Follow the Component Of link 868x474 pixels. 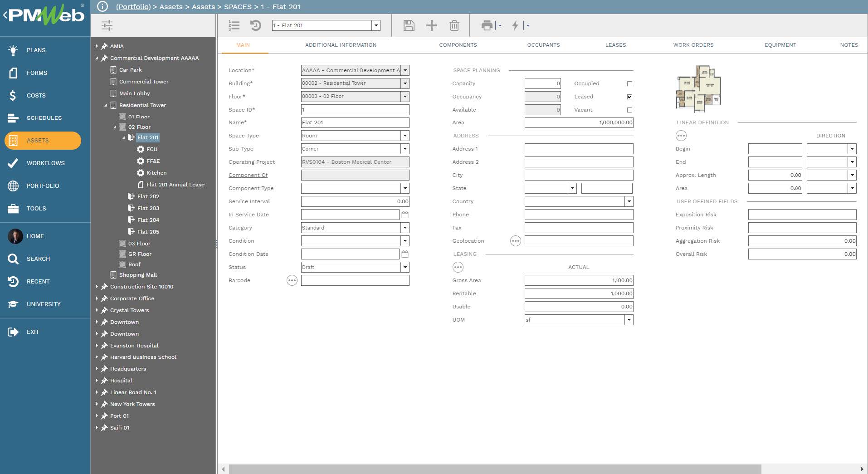[248, 175]
